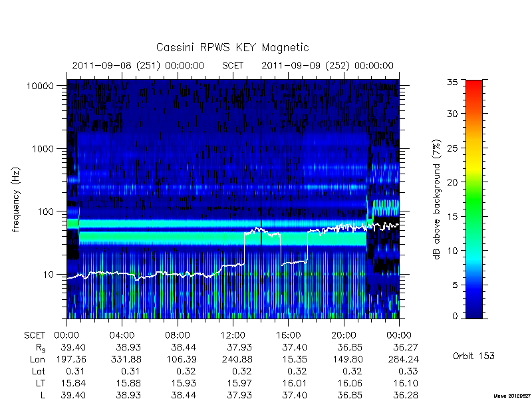The image size is (532, 399).
Task: Click the 'Cassini RPWS KEY Magnetic' title
Action: 232,47
